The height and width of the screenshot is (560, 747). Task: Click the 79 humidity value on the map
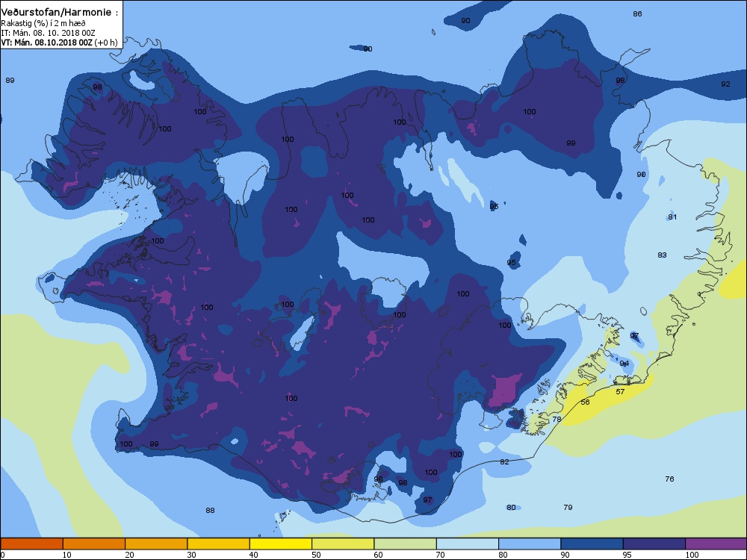(x=568, y=507)
